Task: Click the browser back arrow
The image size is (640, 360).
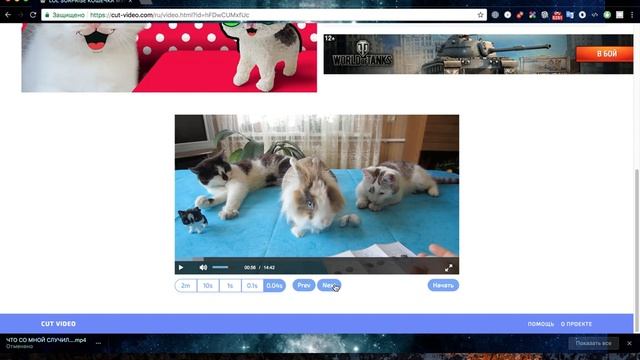Action: [8, 15]
